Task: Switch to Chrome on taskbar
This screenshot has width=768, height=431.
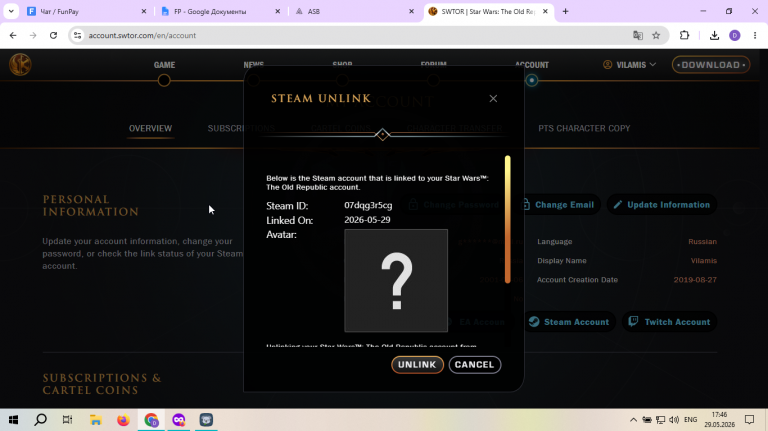Action: [x=151, y=420]
